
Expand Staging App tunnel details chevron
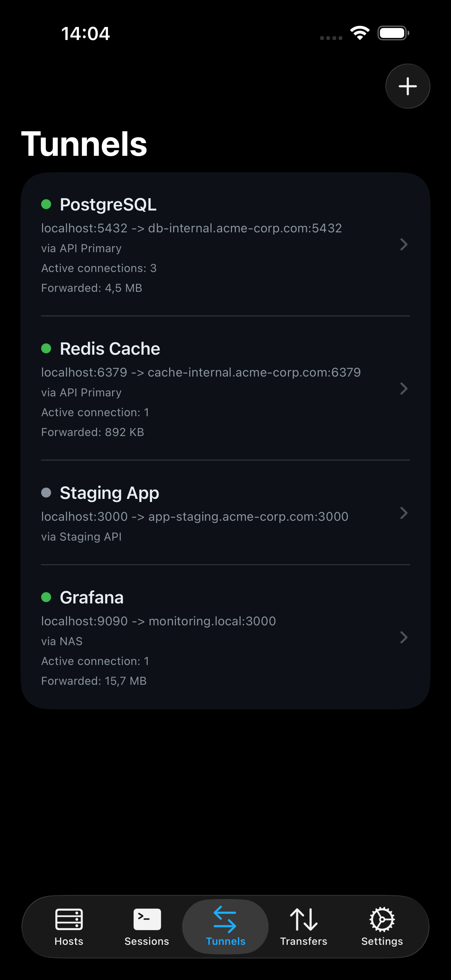point(404,513)
